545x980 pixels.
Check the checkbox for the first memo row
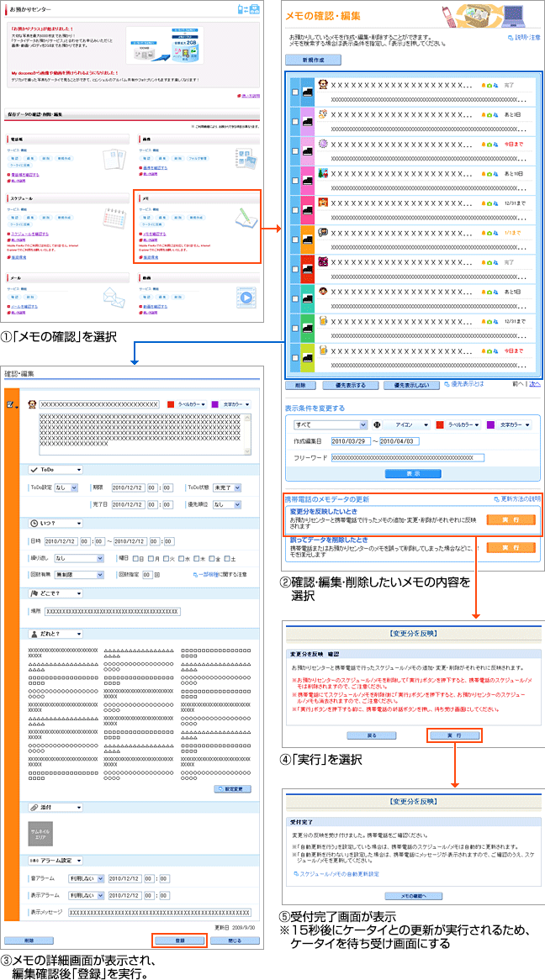click(294, 92)
